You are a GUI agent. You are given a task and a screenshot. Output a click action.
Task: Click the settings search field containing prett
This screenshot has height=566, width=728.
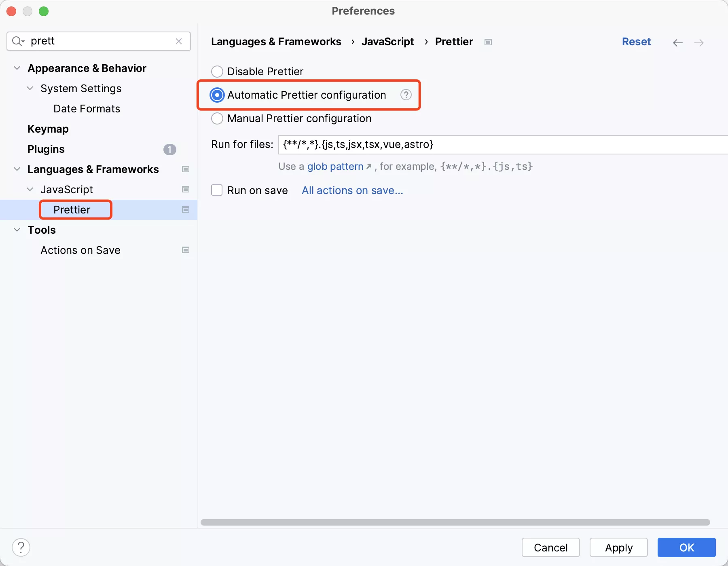[99, 41]
